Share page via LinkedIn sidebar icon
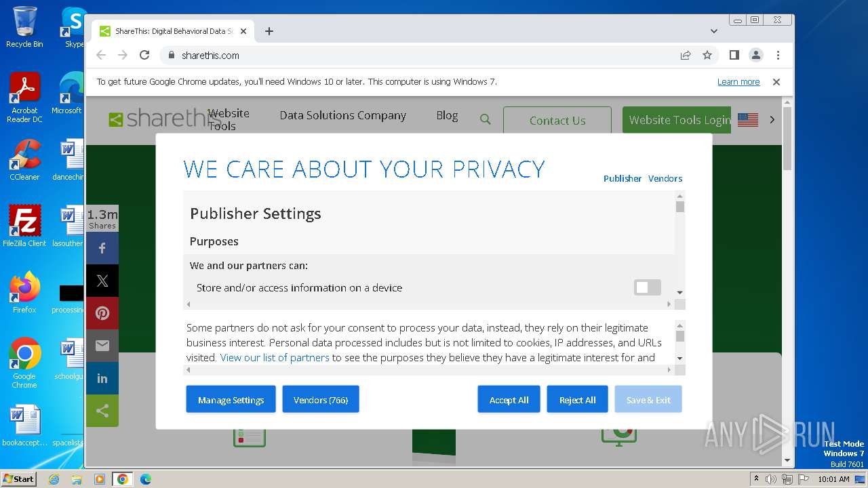The image size is (868, 488). pyautogui.click(x=102, y=378)
